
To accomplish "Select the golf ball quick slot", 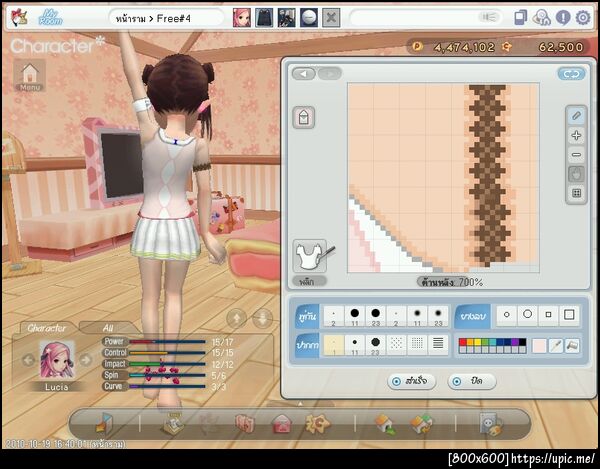I will pos(309,18).
